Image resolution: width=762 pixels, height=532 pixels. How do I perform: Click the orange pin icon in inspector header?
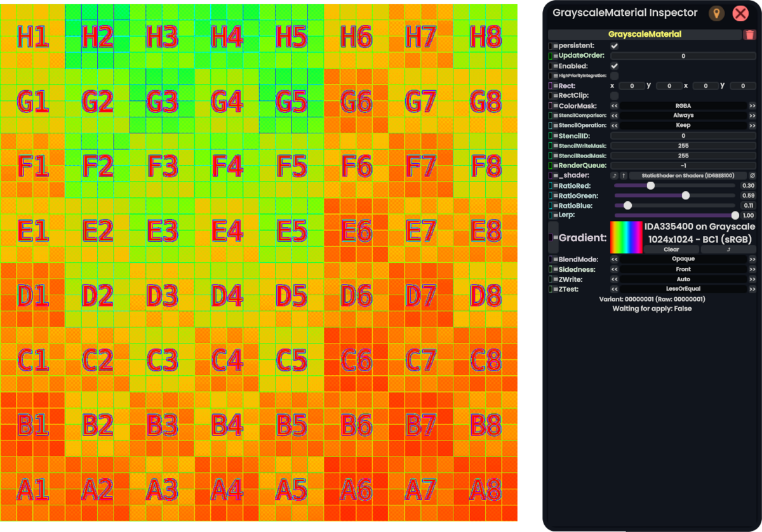click(716, 13)
